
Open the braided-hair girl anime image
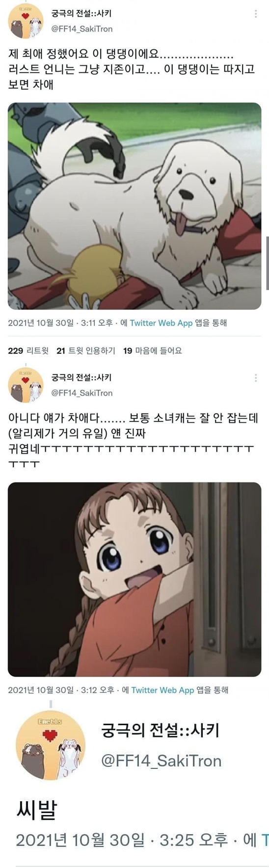(134, 579)
